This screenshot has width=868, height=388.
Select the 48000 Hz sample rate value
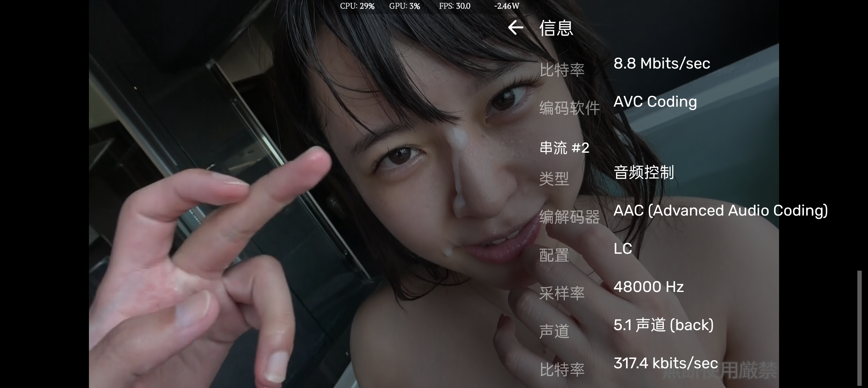[648, 287]
